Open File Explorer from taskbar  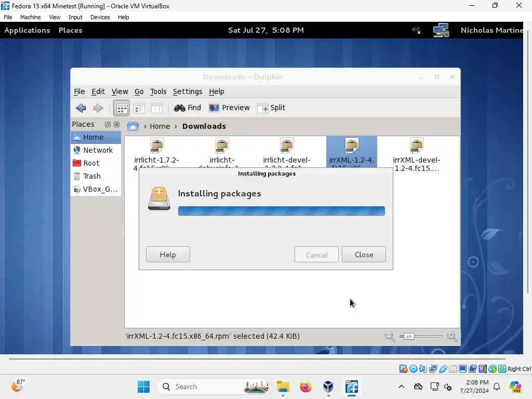(x=283, y=387)
